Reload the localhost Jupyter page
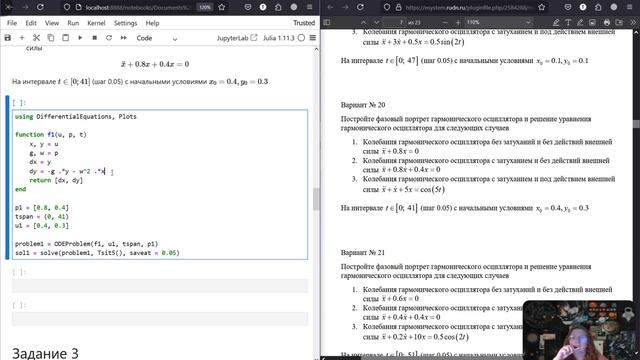Viewport: 640px width, 360px height. click(x=40, y=7)
